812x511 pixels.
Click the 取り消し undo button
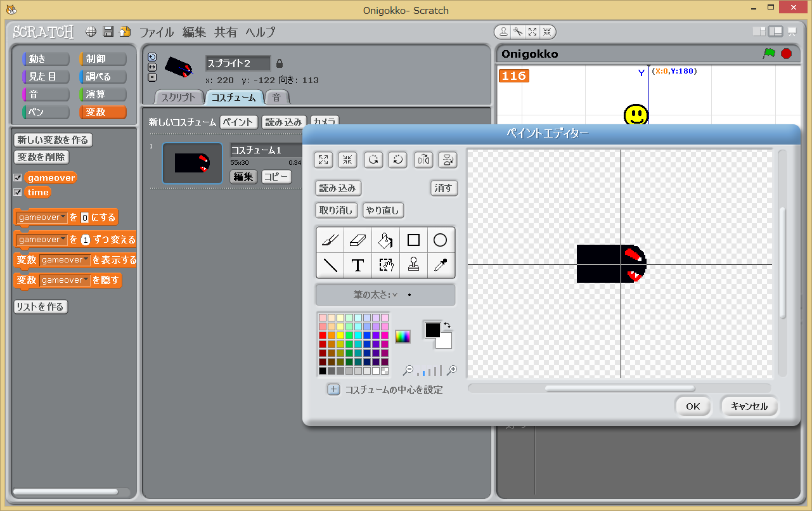337,210
